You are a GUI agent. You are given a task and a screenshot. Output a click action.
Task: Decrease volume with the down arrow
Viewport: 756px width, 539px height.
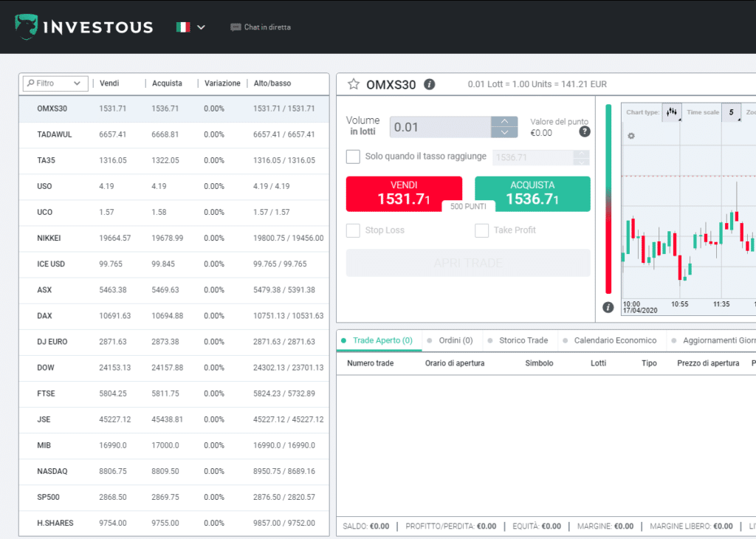[x=504, y=133]
